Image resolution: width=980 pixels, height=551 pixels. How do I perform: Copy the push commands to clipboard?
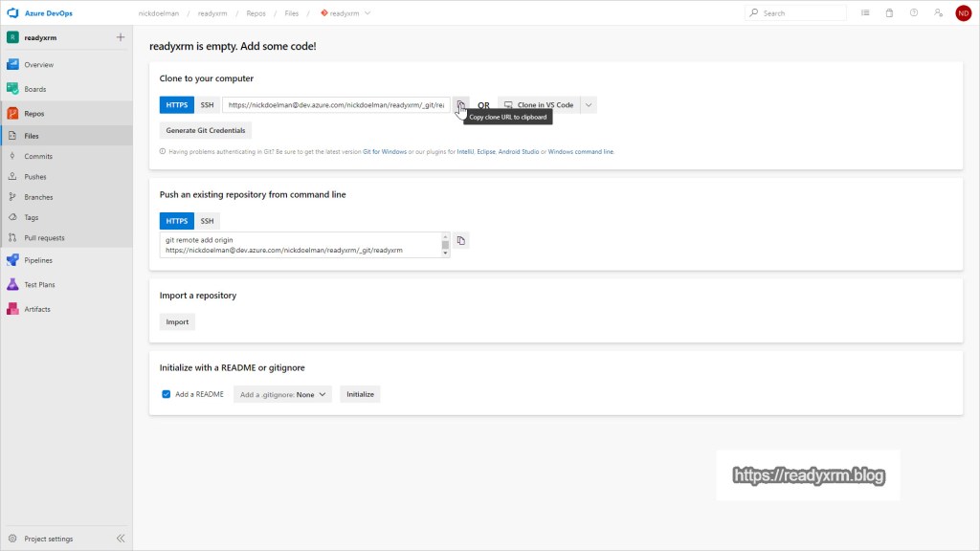[460, 240]
